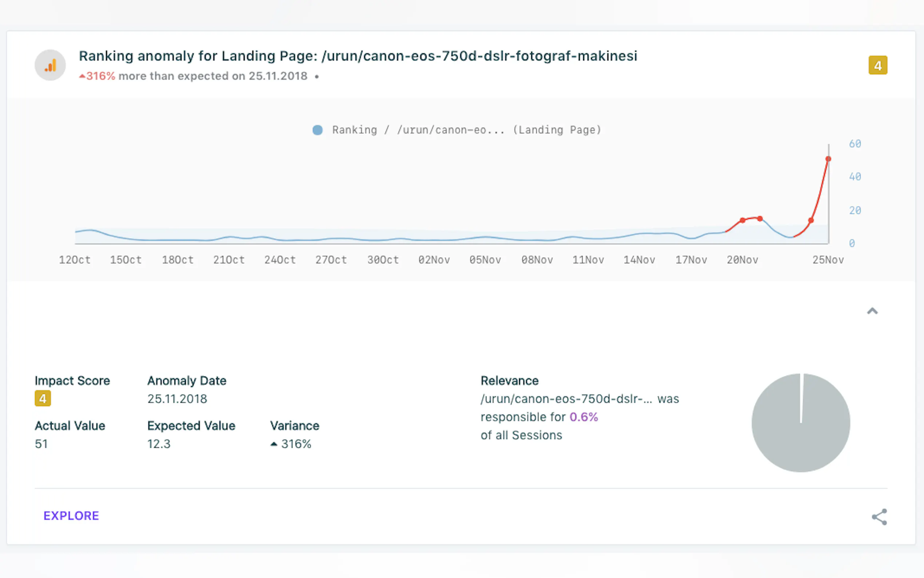This screenshot has width=924, height=578.
Task: Toggle the Ranking Landing Page legend label
Action: point(466,130)
